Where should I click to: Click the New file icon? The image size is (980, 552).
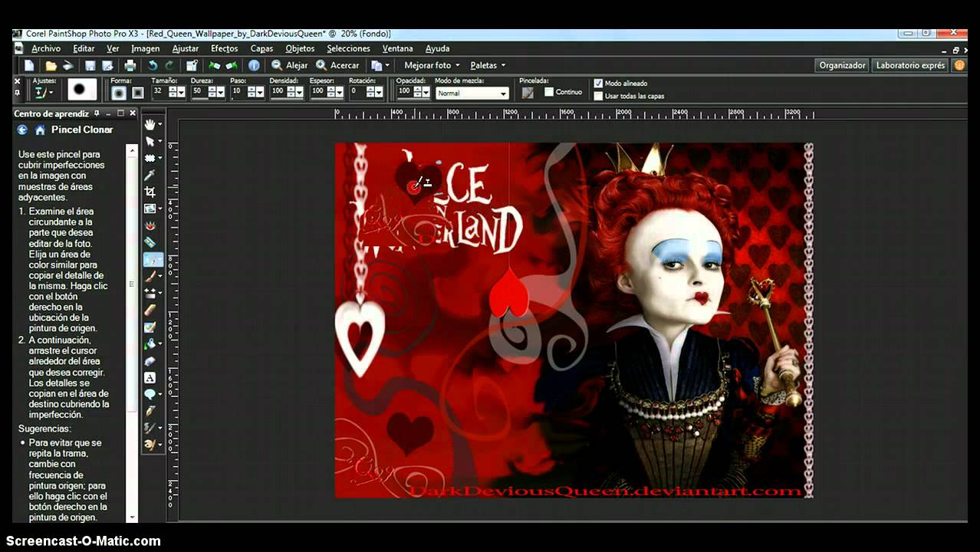(29, 66)
